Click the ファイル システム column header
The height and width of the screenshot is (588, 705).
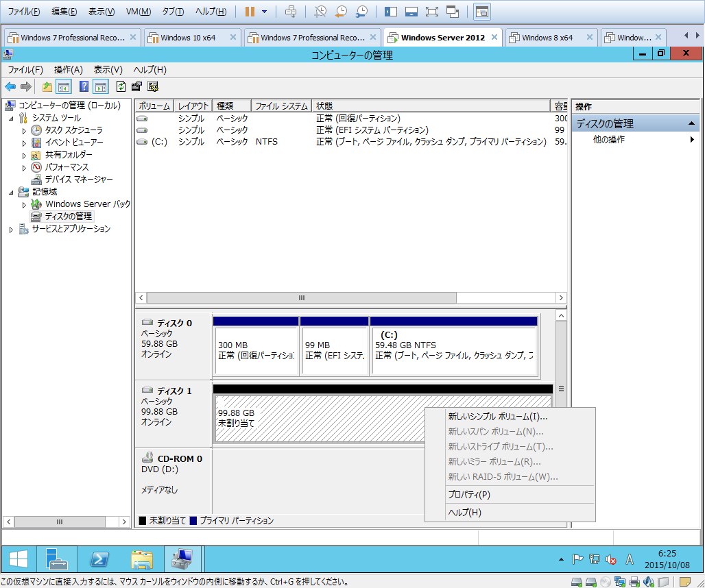(x=281, y=106)
